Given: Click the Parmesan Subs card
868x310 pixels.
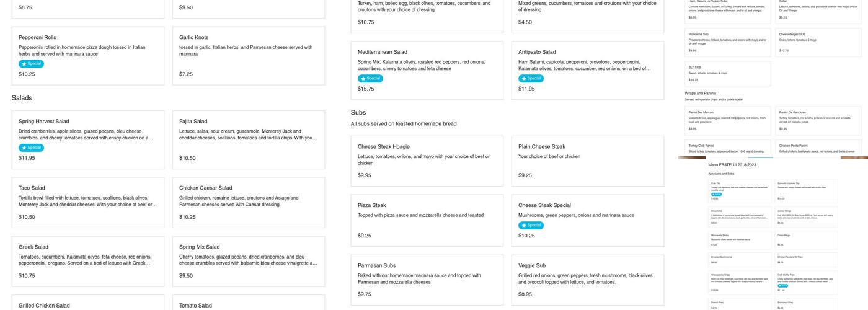Looking at the screenshot, I should click(427, 280).
